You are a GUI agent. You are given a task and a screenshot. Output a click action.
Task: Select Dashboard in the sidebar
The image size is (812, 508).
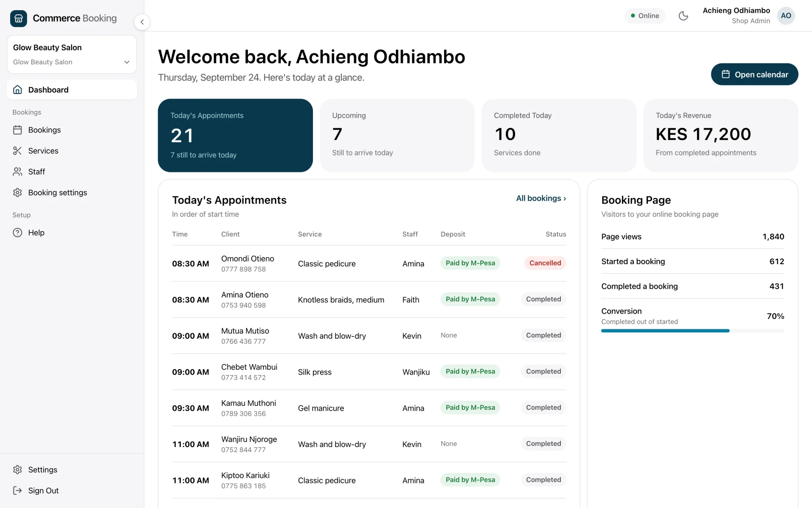pyautogui.click(x=72, y=90)
